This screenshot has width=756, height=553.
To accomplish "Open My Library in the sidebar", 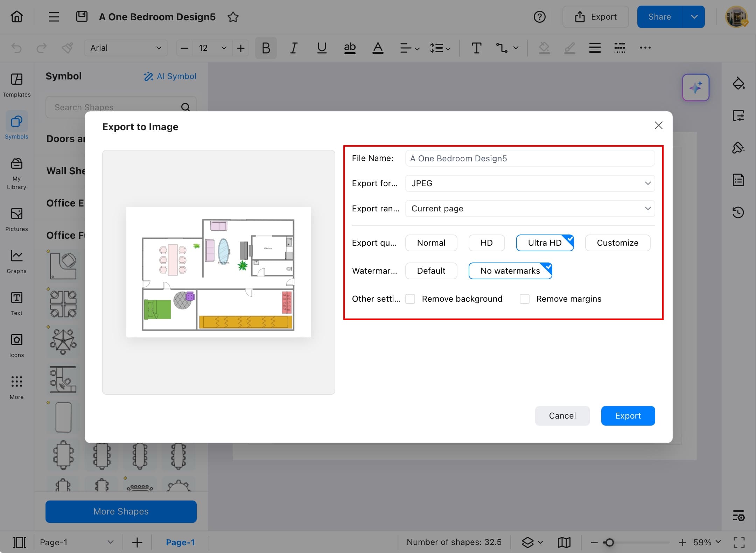I will (x=16, y=172).
